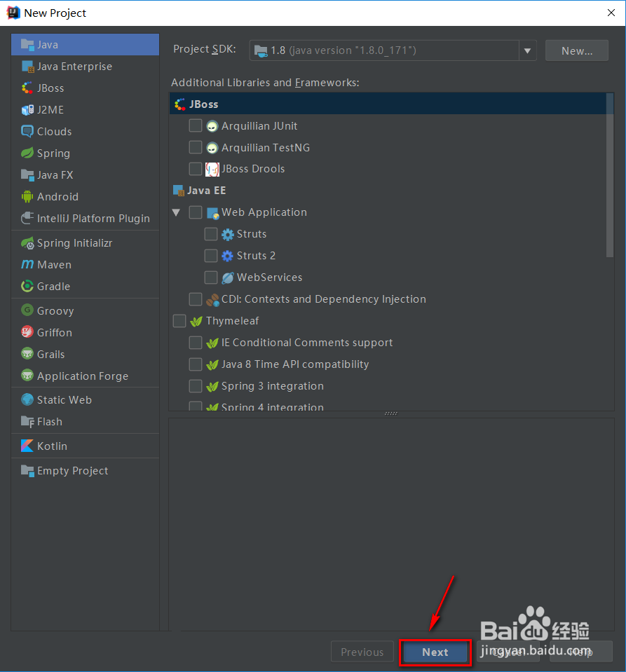Viewport: 626px width, 672px height.
Task: Select the Application Forge icon
Action: pos(27,376)
